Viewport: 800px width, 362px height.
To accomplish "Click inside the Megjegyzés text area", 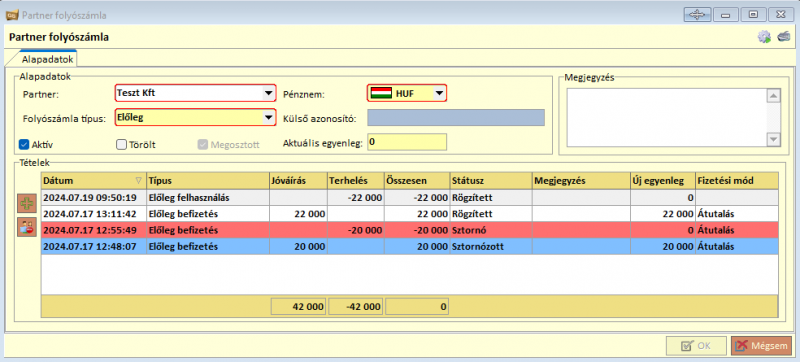I will (x=667, y=118).
